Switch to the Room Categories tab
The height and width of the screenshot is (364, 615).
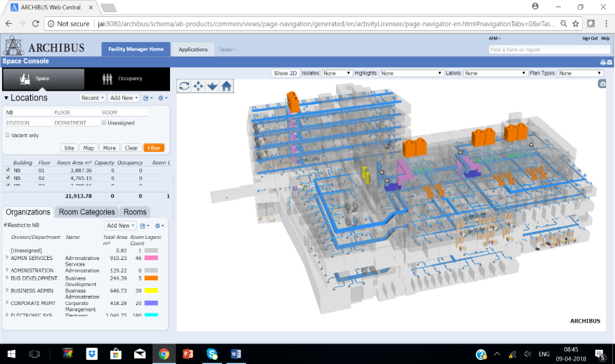86,212
